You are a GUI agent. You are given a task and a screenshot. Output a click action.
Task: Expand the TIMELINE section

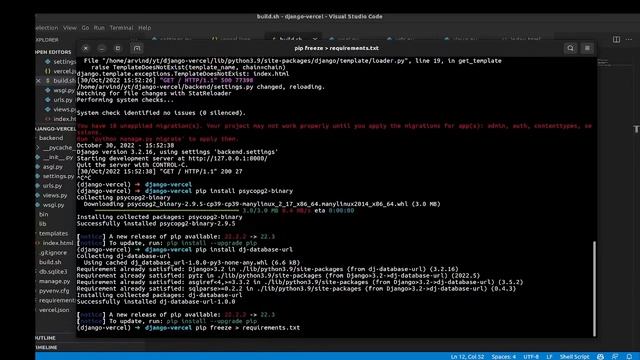[47, 347]
